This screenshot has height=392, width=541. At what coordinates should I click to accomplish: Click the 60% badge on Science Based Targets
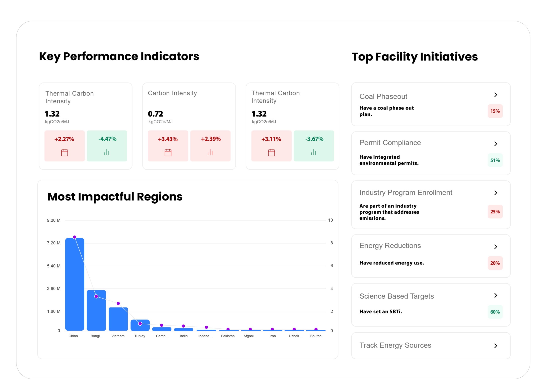click(495, 312)
